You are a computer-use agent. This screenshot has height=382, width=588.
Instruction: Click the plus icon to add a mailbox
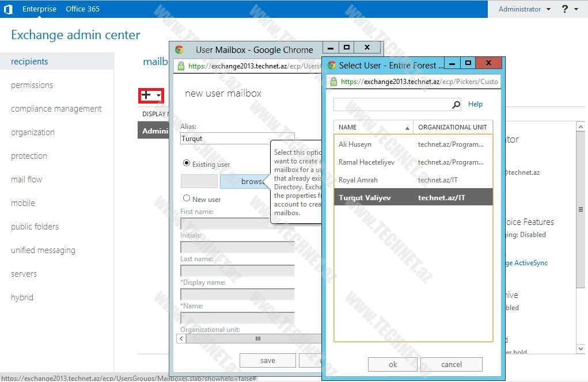pyautogui.click(x=146, y=96)
